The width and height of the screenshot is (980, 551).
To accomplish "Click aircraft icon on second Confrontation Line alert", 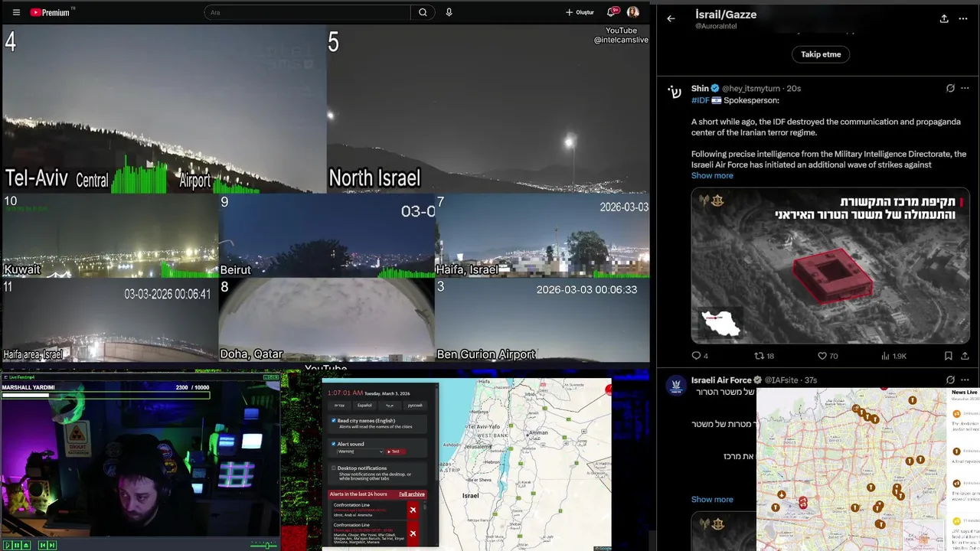I will point(413,533).
